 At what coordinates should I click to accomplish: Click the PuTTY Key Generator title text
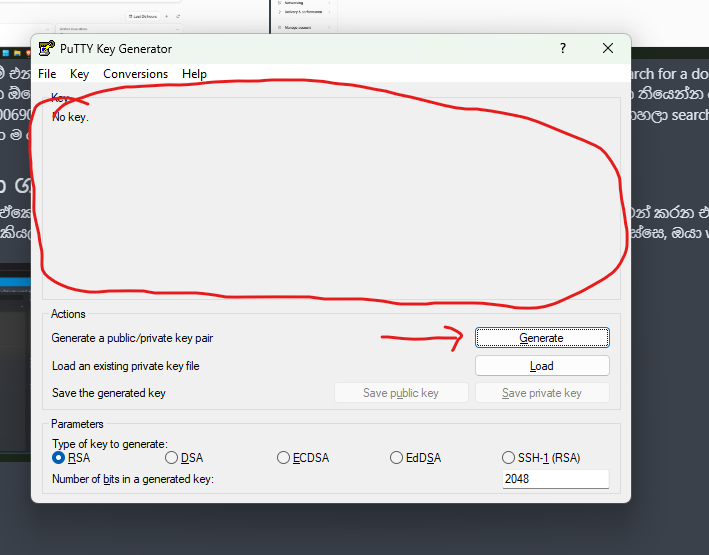click(x=116, y=49)
